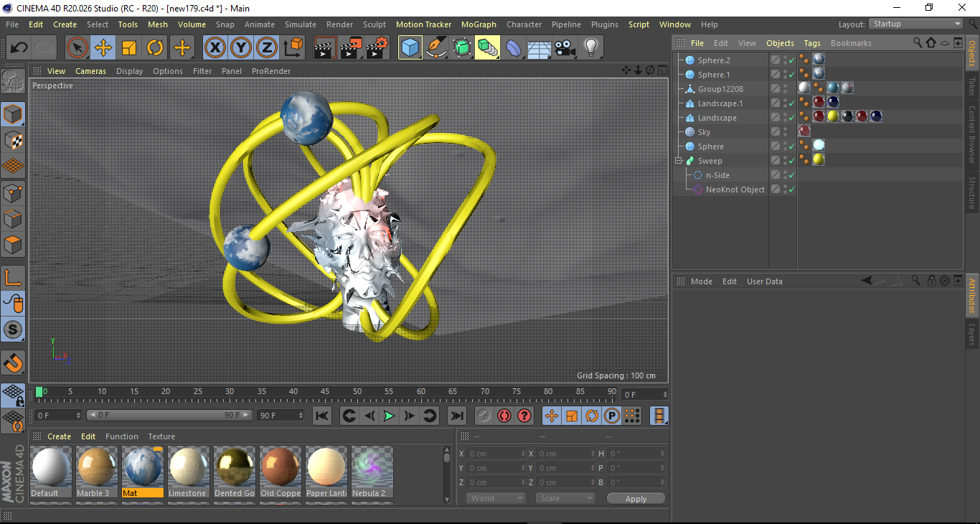Activate the Scale tool
The image size is (980, 524).
coord(129,48)
